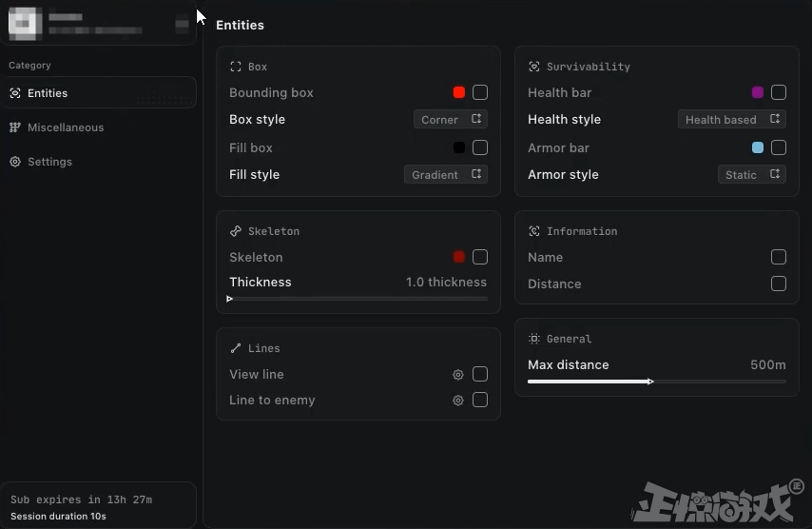Click the blue Armor bar color swatch
812x529 pixels.
tap(758, 147)
